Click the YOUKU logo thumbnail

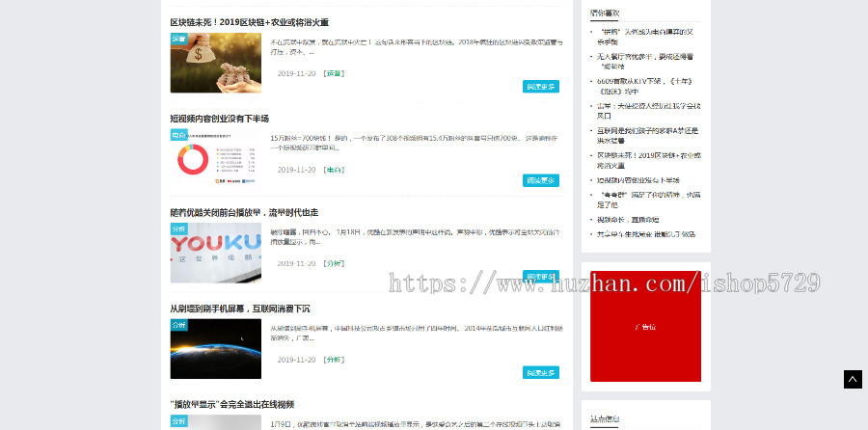click(x=216, y=253)
